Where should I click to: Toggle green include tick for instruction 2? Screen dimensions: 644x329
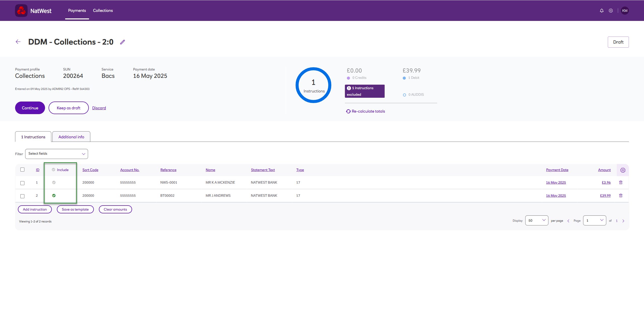tap(54, 195)
